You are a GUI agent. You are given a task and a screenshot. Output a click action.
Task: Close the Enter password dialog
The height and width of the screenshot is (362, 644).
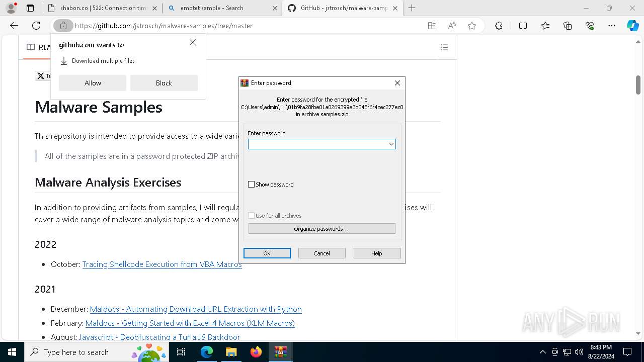coord(397,83)
